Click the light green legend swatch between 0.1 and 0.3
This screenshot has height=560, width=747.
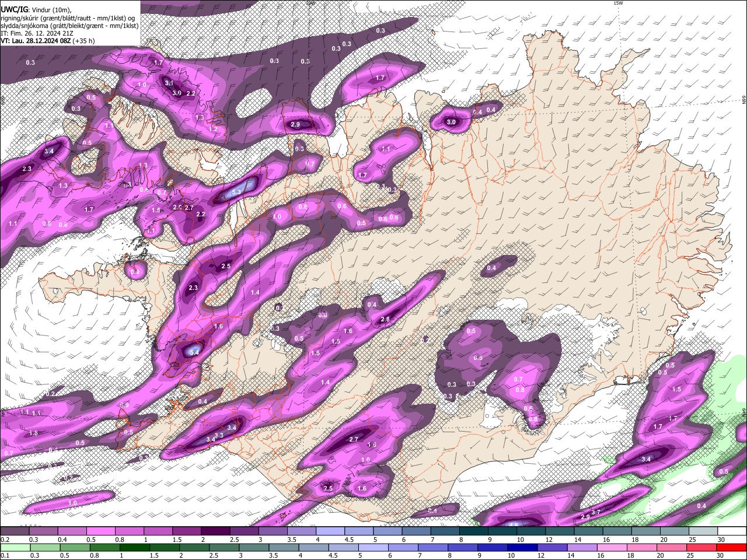[x=15, y=547]
